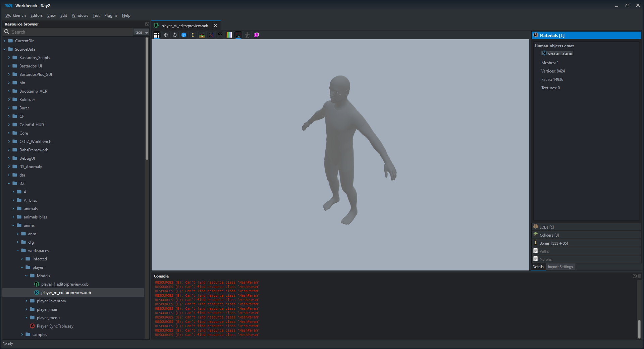This screenshot has width=644, height=349.
Task: Toggle the grid display toolbar button
Action: click(157, 35)
